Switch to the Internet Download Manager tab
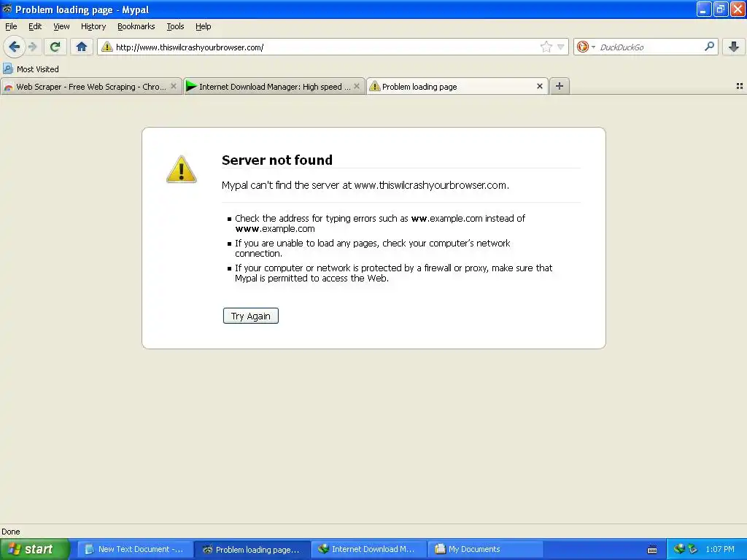Viewport: 747px width, 560px height. 274,87
